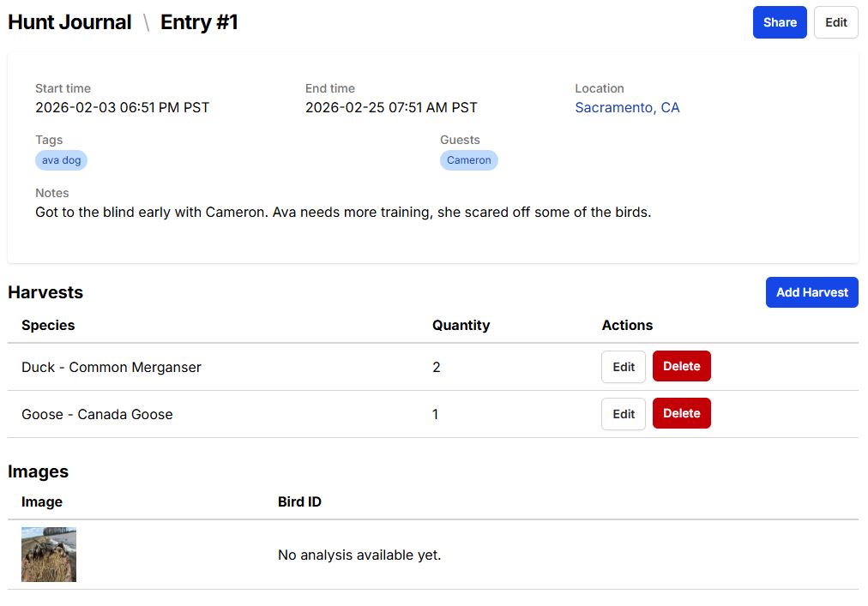
Task: Open the hunt image thumbnail
Action: (x=48, y=553)
